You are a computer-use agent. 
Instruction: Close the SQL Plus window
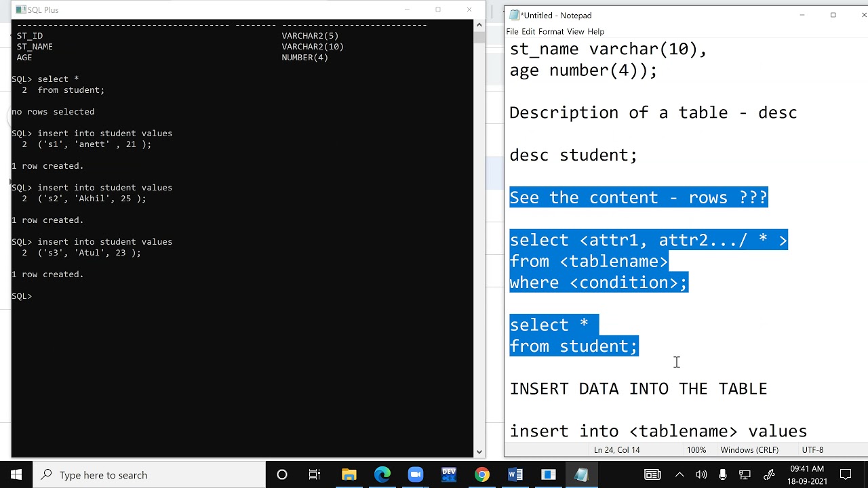(469, 9)
